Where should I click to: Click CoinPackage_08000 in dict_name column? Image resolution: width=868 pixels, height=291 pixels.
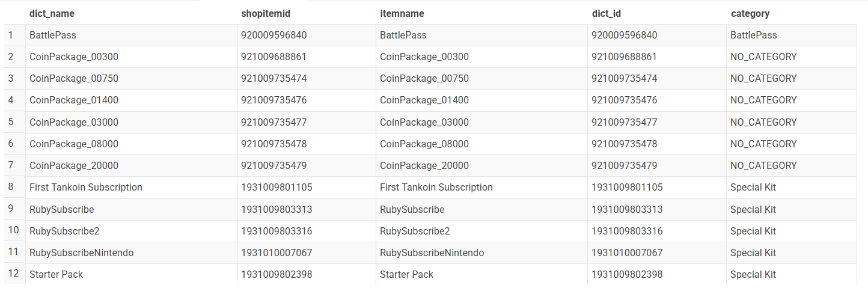(x=74, y=144)
